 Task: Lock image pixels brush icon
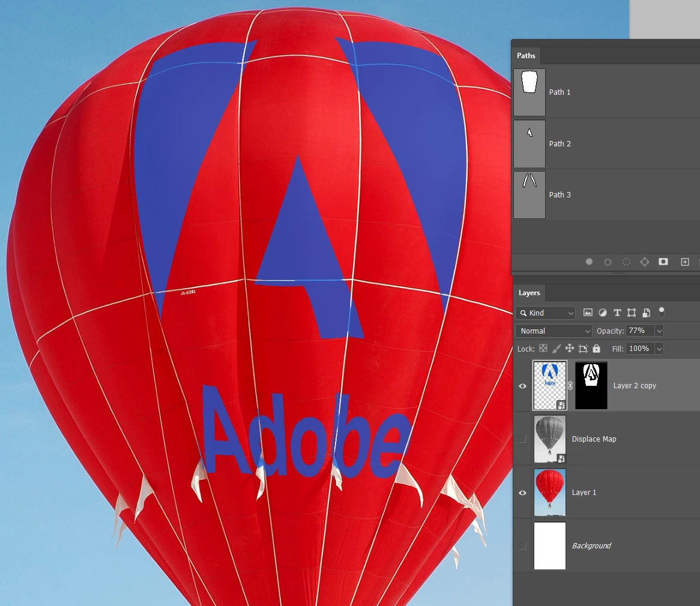pos(557,349)
